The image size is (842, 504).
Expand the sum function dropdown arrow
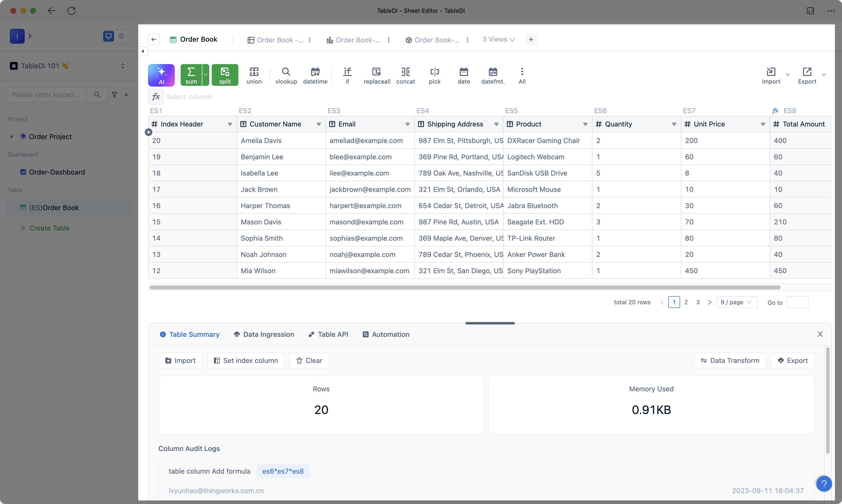(205, 75)
